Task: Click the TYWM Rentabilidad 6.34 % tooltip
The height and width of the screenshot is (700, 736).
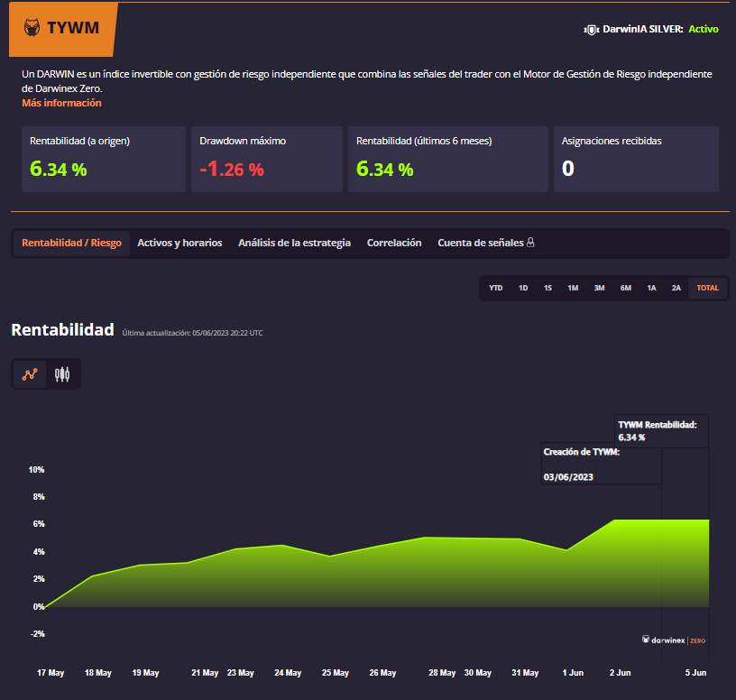Action: [661, 431]
